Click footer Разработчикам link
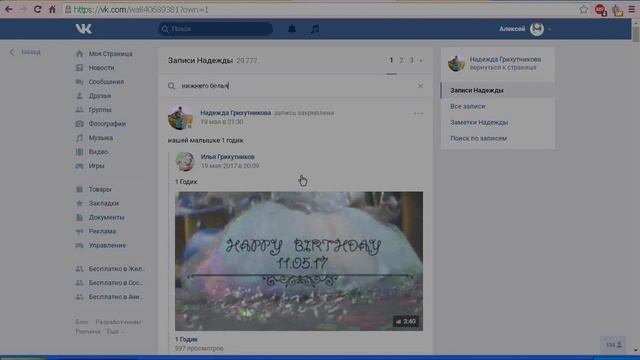 click(x=118, y=322)
